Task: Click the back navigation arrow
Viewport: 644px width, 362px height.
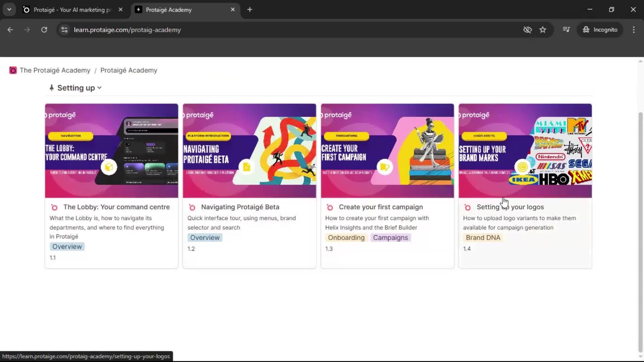Action: [x=10, y=29]
